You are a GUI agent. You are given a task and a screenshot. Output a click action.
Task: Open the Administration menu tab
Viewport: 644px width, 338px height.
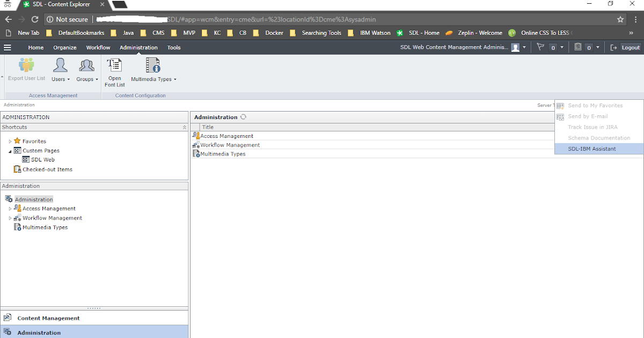(x=138, y=47)
